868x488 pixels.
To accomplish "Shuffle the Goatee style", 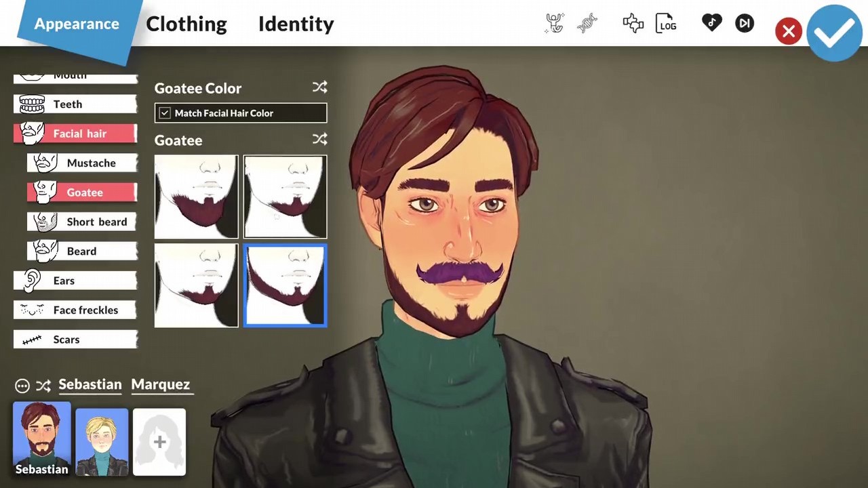I will 319,139.
